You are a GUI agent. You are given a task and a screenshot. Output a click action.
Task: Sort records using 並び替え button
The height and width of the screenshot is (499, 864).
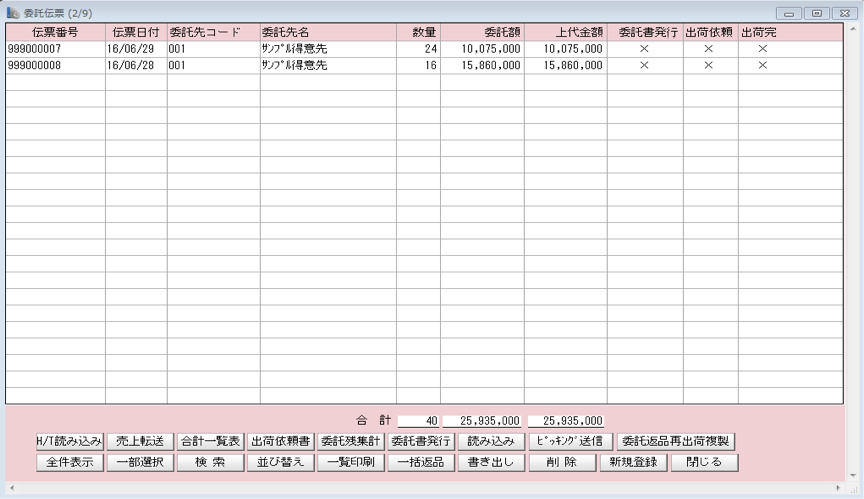(281, 463)
